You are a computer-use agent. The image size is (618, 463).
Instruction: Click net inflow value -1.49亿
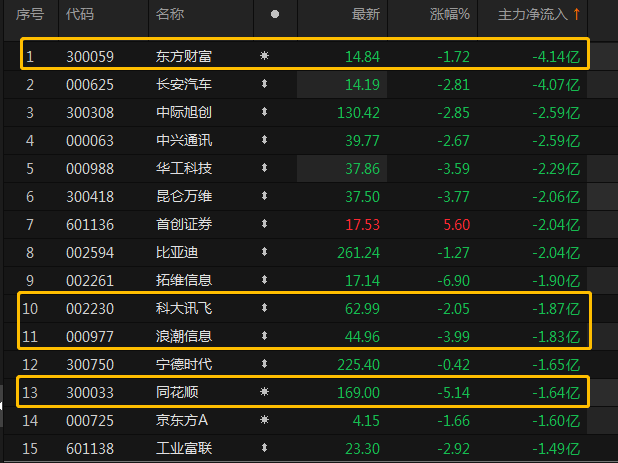[x=556, y=448]
